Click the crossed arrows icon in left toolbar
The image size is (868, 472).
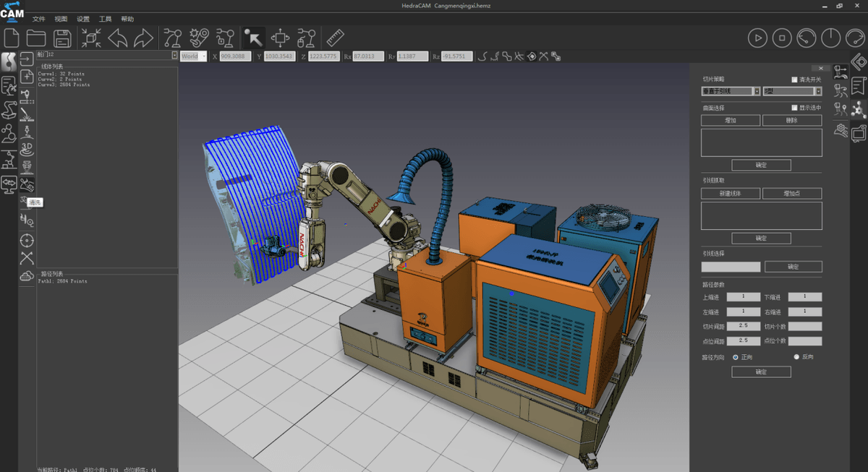coord(27,258)
